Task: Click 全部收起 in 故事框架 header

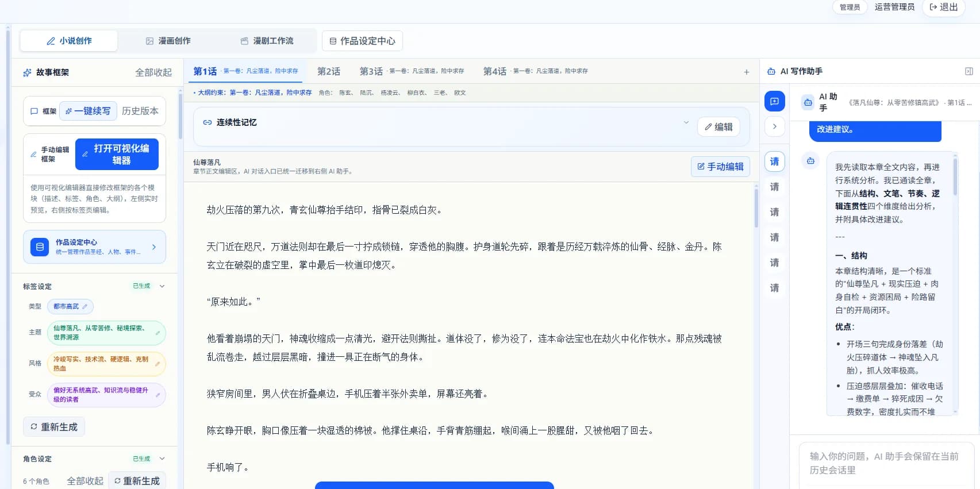Action: point(153,72)
